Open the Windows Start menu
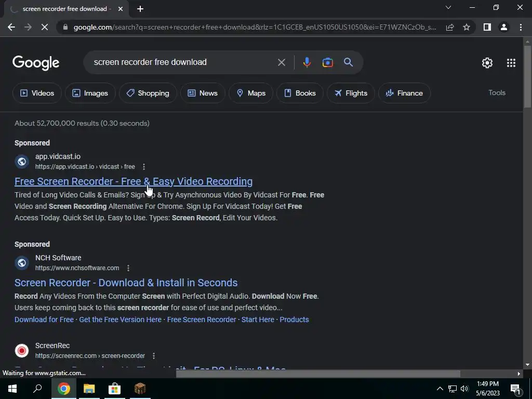Screen dimensions: 532x399 coord(12,389)
